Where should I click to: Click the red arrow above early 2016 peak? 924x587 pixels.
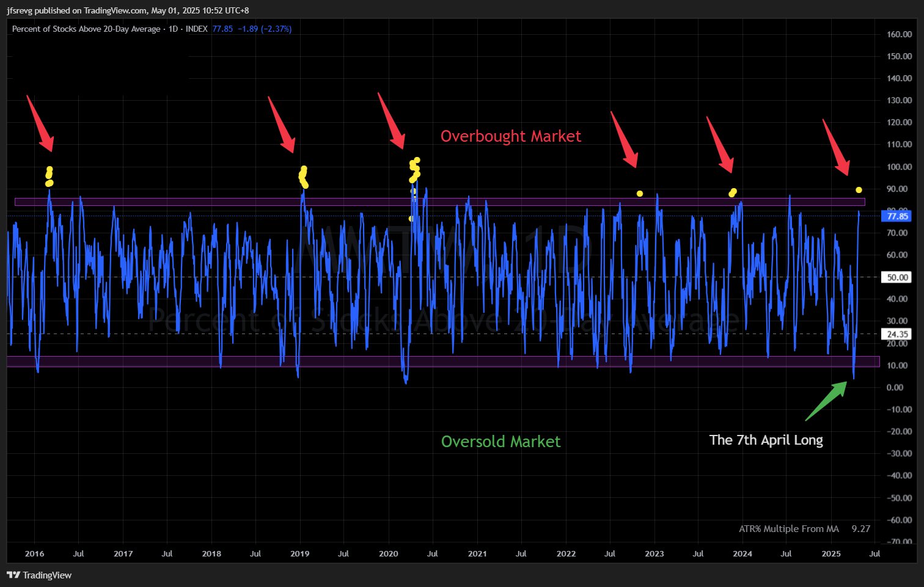pos(40,123)
